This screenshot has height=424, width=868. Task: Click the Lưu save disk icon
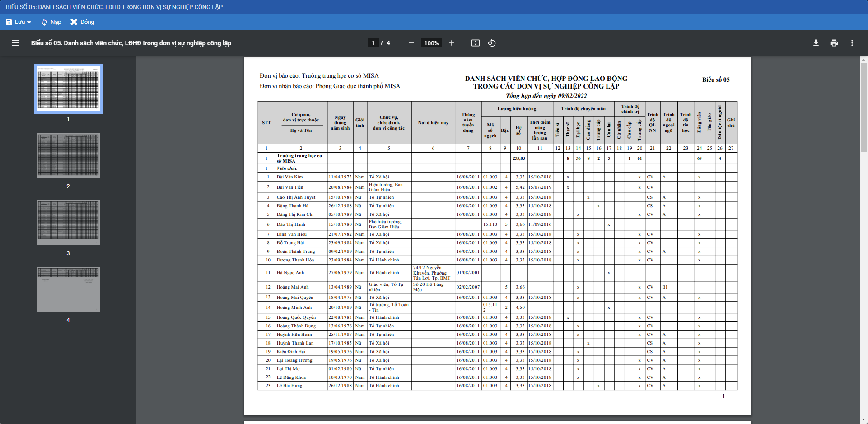[9, 22]
